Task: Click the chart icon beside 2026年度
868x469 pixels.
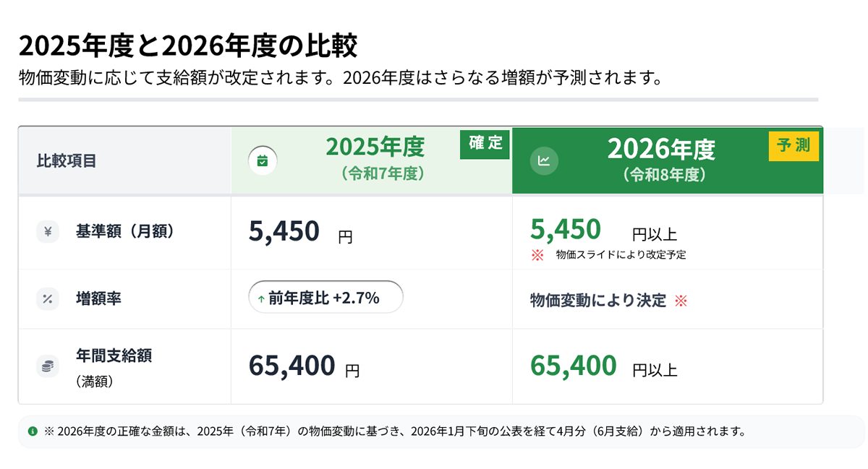Action: (x=544, y=160)
